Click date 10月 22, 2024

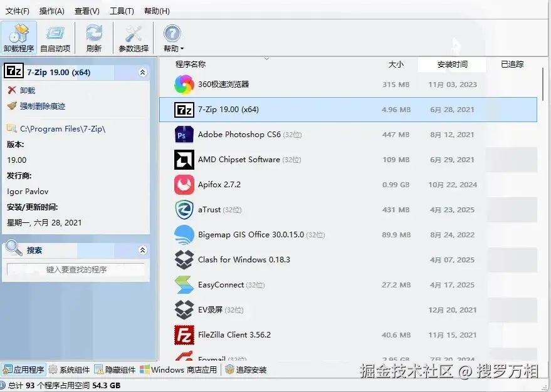tap(453, 185)
